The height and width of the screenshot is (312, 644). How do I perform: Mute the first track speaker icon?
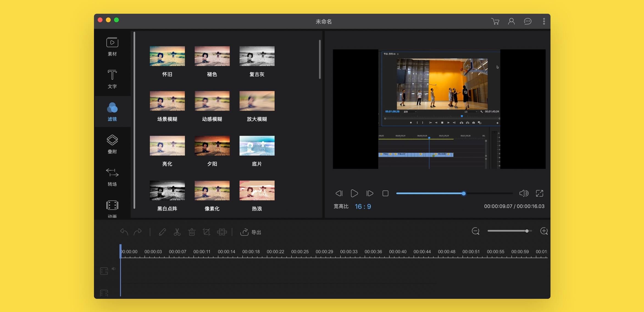[113, 269]
